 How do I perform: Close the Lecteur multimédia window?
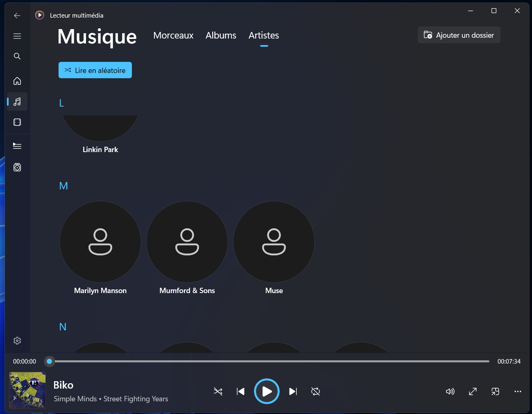(x=517, y=11)
